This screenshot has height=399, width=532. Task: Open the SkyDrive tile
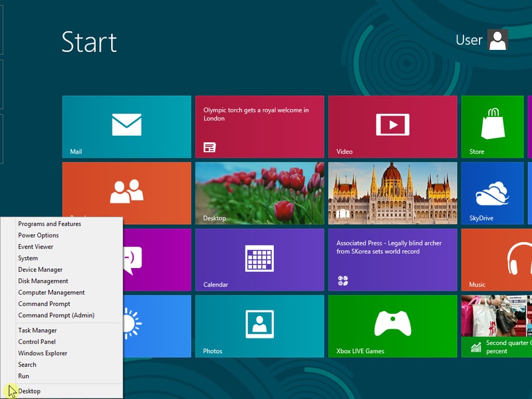pos(492,193)
